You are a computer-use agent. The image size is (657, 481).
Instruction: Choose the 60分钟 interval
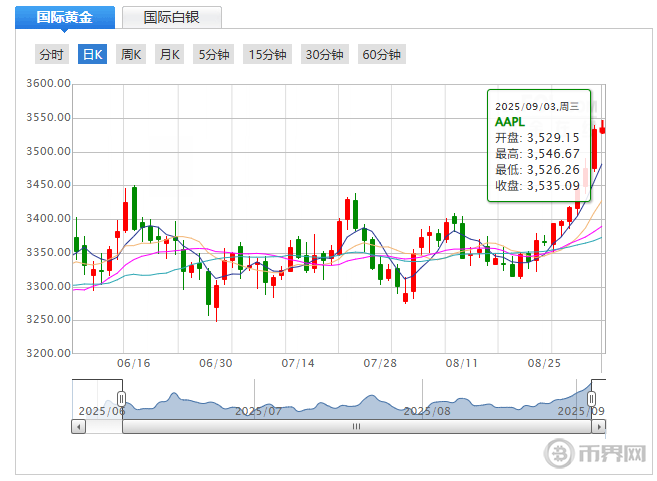[381, 55]
